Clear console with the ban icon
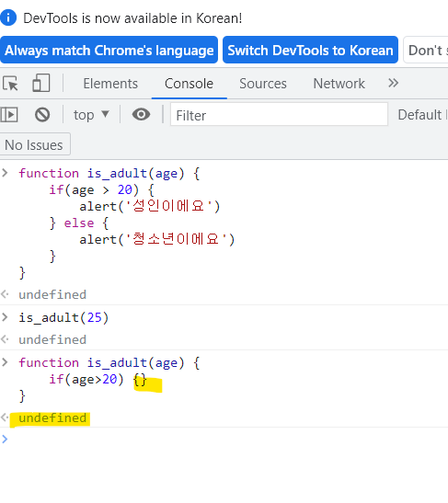Image resolution: width=448 pixels, height=503 pixels. [42, 115]
